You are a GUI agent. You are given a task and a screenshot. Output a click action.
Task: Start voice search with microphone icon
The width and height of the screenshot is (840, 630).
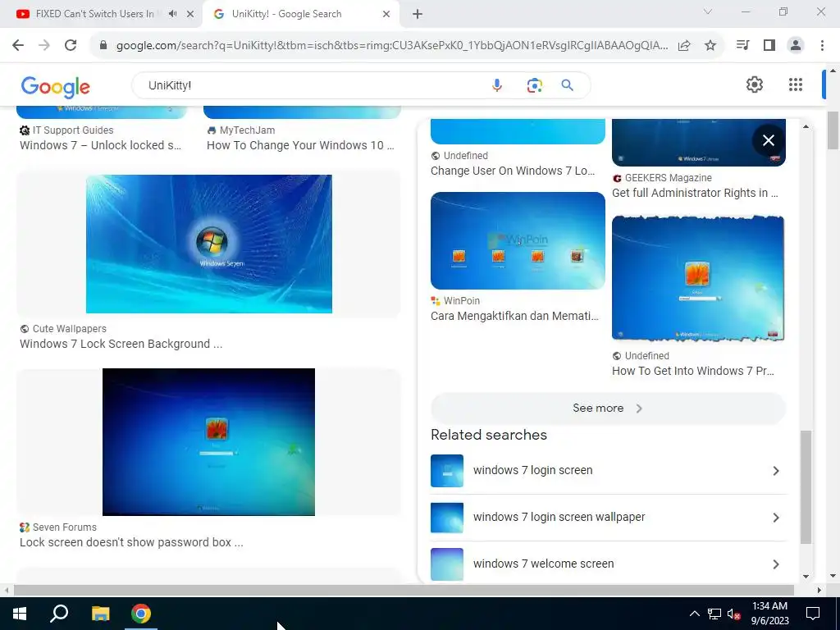click(497, 85)
